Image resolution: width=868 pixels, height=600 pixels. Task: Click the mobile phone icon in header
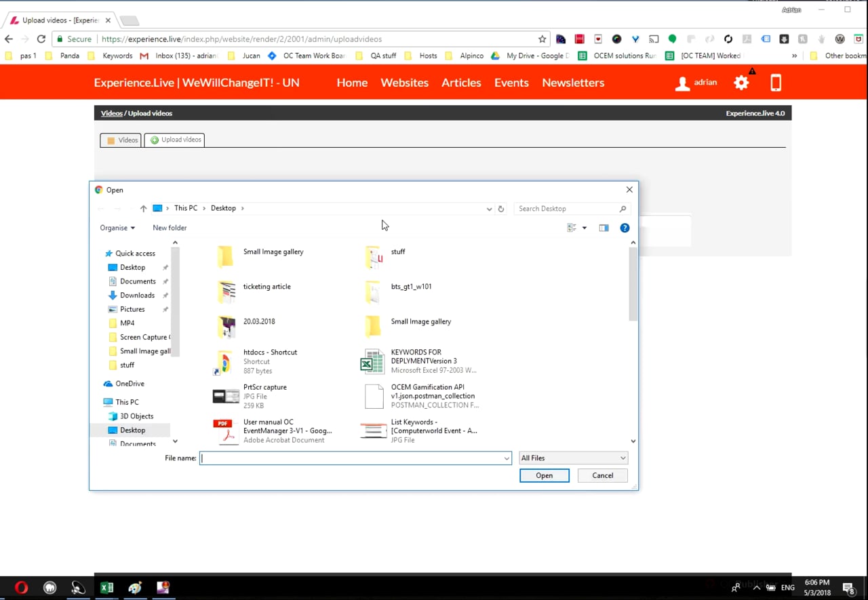tap(776, 83)
